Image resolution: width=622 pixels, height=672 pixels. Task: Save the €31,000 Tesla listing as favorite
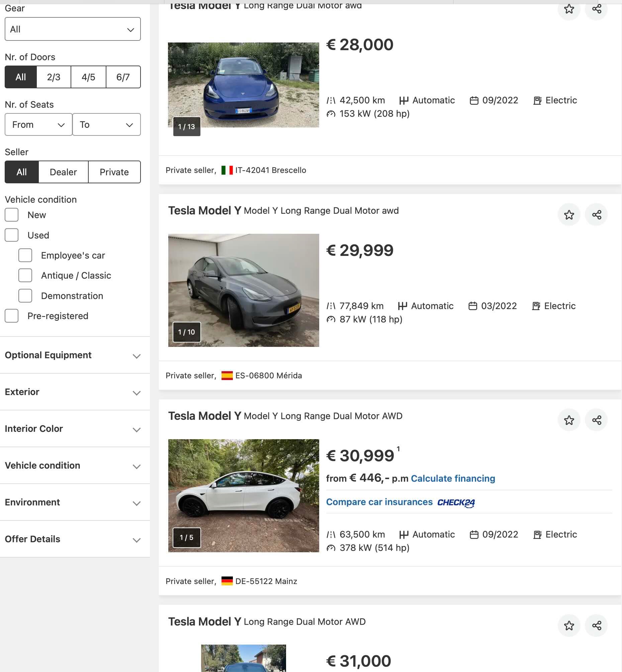point(568,626)
